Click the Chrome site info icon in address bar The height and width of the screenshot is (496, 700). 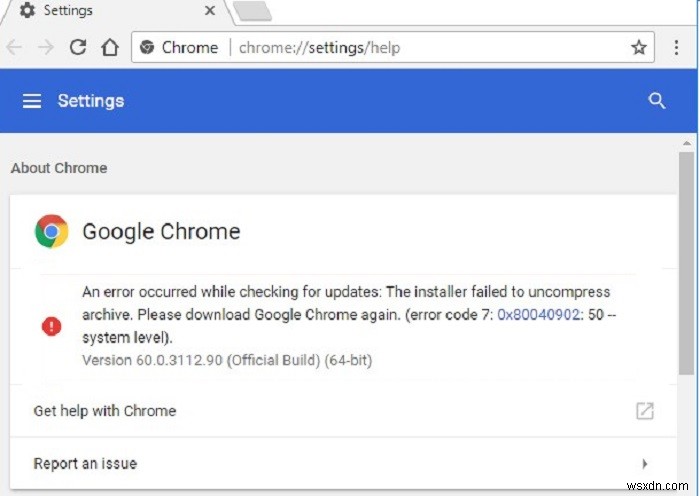point(147,47)
